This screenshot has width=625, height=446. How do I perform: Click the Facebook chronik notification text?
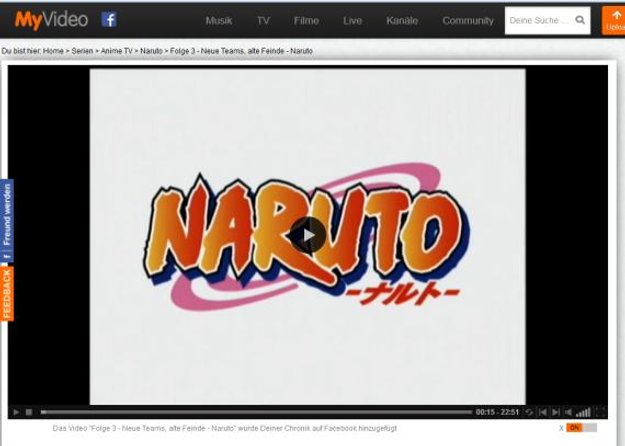(224, 428)
